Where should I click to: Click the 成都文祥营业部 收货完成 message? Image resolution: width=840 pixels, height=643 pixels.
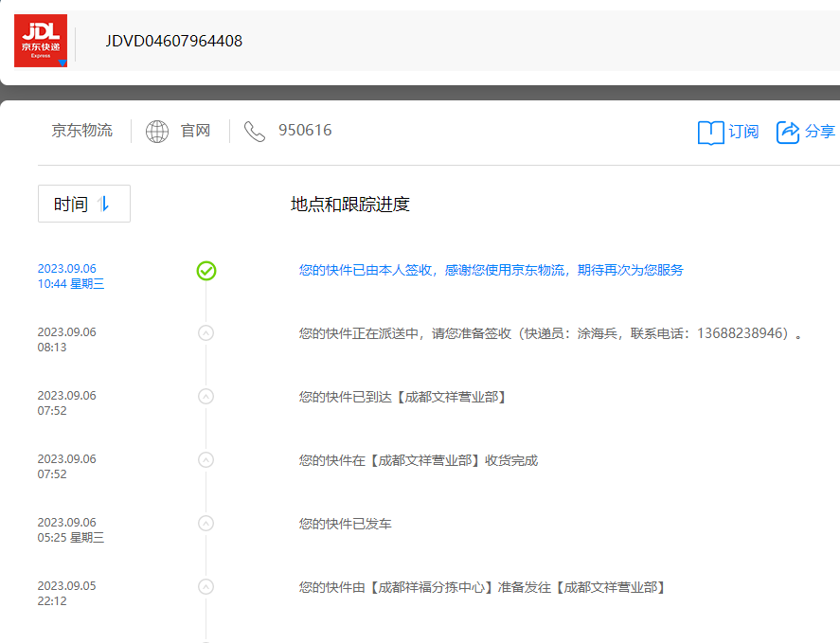click(419, 461)
